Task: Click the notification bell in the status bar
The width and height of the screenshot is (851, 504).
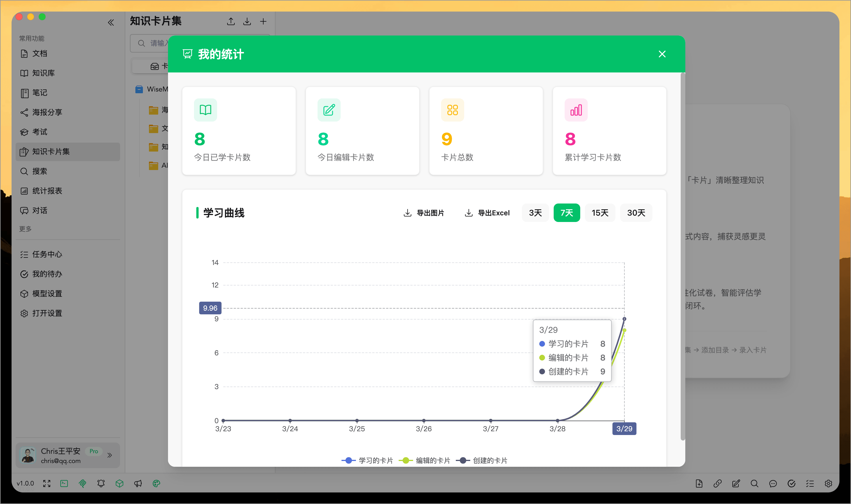Action: (101, 483)
